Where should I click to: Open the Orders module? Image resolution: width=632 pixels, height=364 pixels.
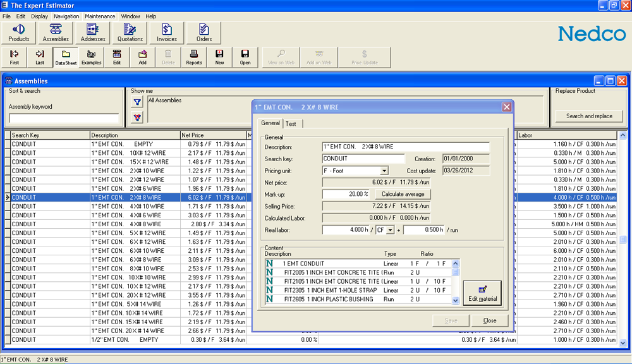204,33
